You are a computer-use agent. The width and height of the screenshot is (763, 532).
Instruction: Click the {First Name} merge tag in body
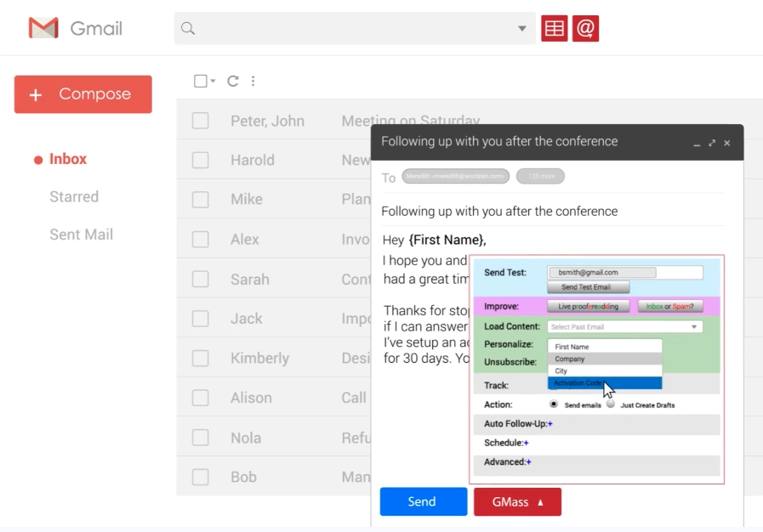pos(447,240)
